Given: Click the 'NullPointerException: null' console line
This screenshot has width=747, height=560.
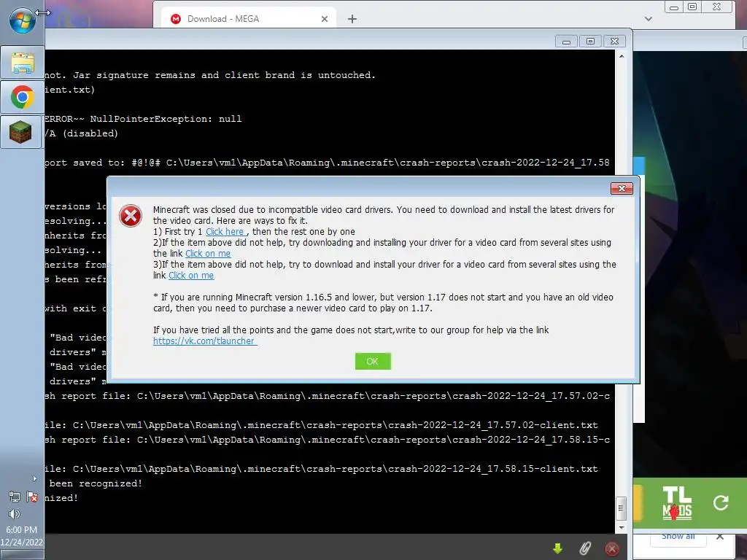Looking at the screenshot, I should click(x=143, y=119).
